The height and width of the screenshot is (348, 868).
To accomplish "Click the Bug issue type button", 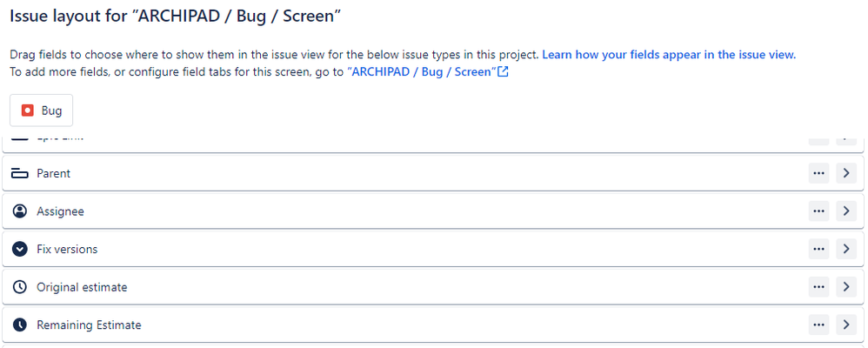I will pos(41,110).
